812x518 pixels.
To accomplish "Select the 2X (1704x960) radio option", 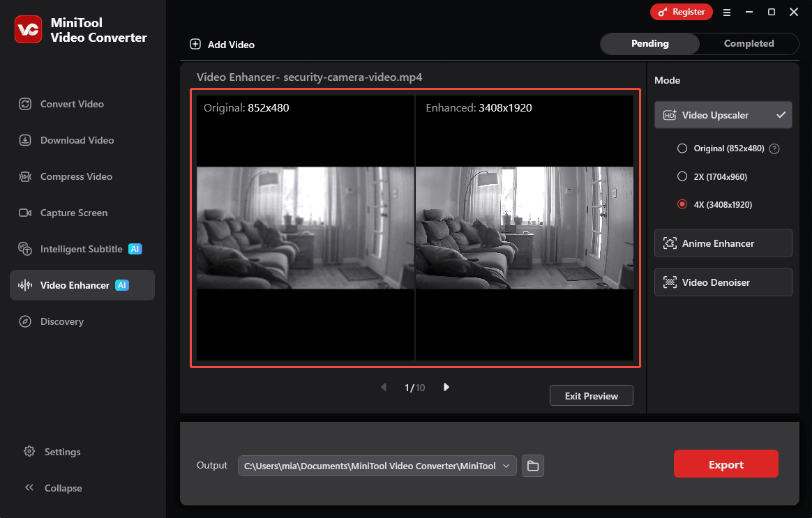I will pyautogui.click(x=682, y=176).
